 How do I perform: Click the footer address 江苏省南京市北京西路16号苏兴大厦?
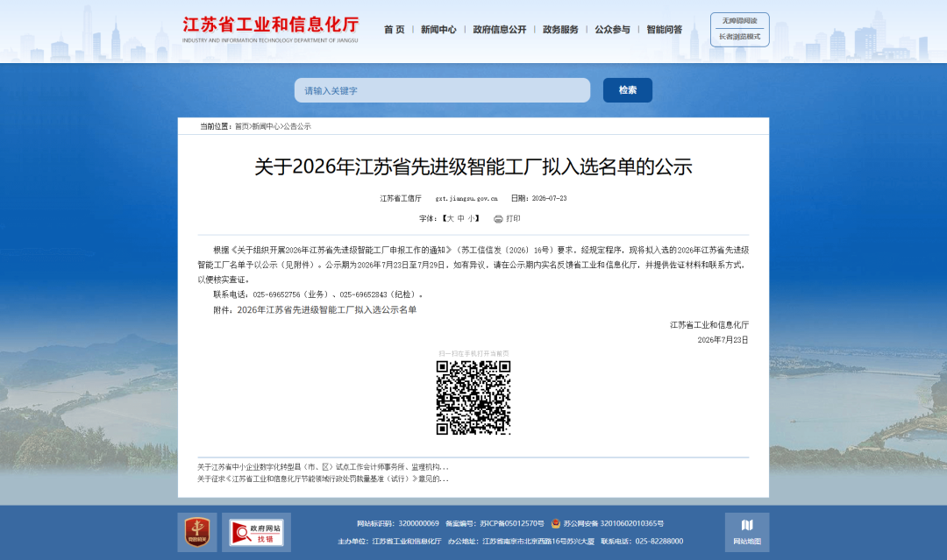coord(538,542)
